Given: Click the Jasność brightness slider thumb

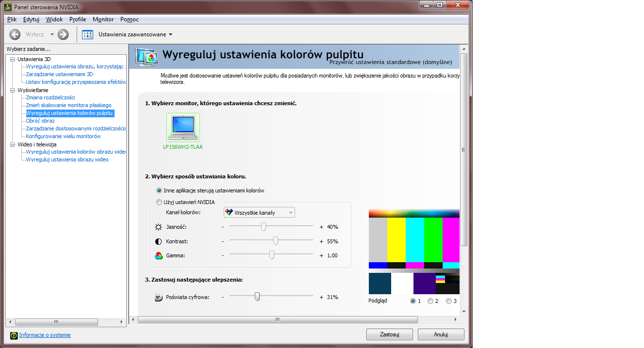Looking at the screenshot, I should [264, 227].
